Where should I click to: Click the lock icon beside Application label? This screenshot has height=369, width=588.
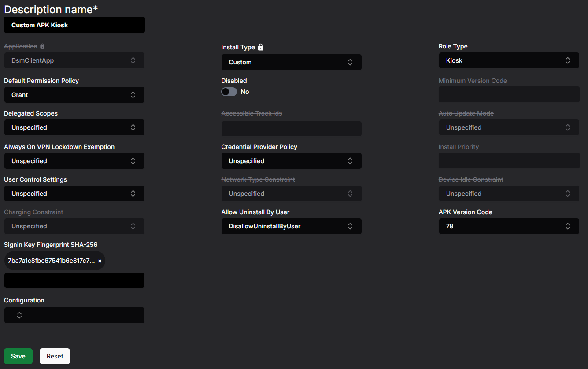42,46
